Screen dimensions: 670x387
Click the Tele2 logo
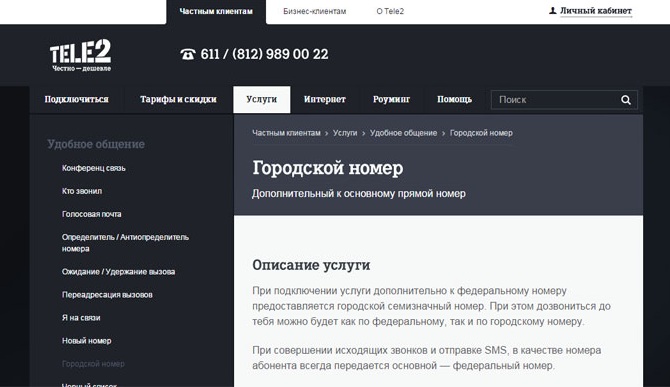80,56
